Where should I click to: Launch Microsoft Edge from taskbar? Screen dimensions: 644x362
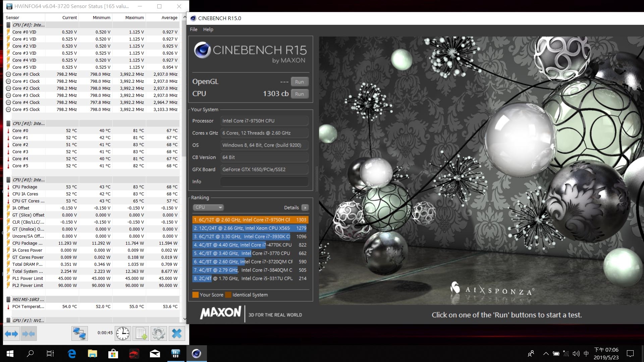click(72, 354)
